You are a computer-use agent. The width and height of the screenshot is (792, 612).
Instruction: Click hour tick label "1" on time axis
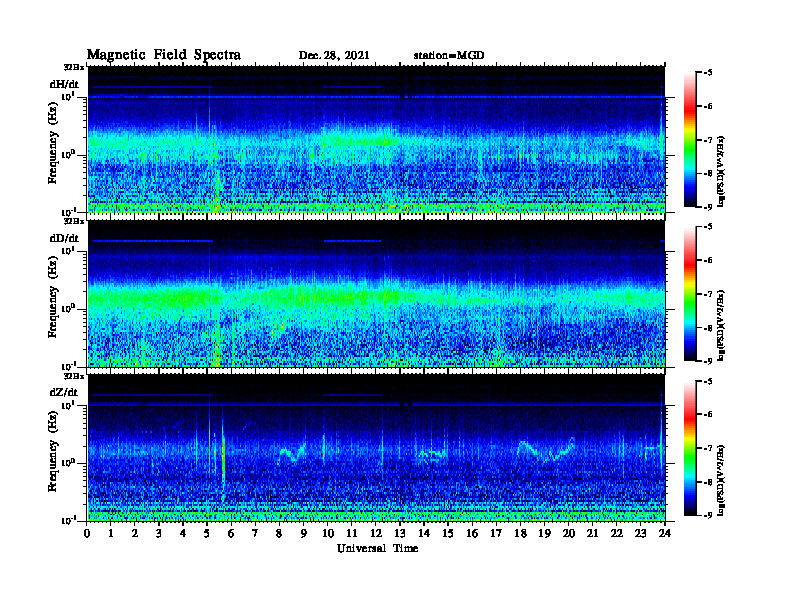coord(111,533)
